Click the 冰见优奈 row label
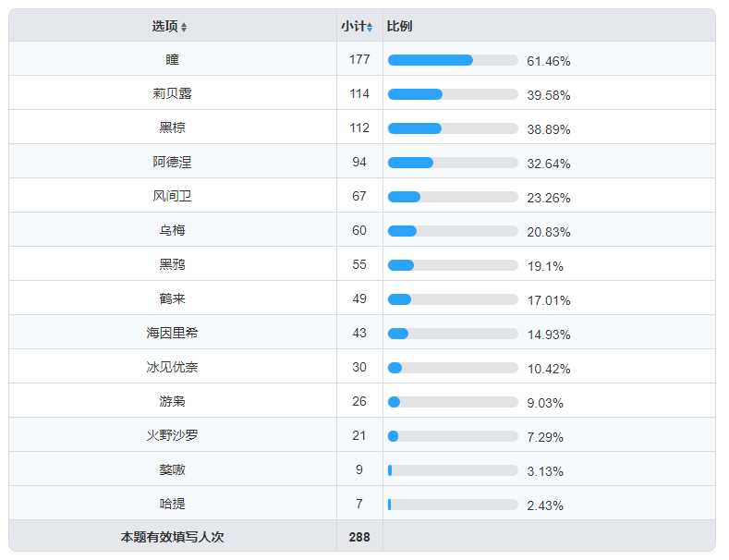The image size is (729, 560). point(172,367)
